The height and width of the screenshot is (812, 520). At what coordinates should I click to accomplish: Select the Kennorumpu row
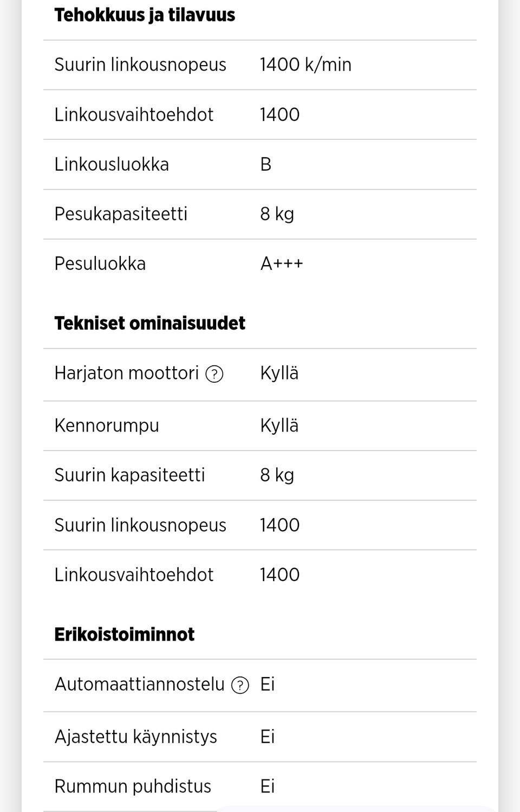coord(107,426)
